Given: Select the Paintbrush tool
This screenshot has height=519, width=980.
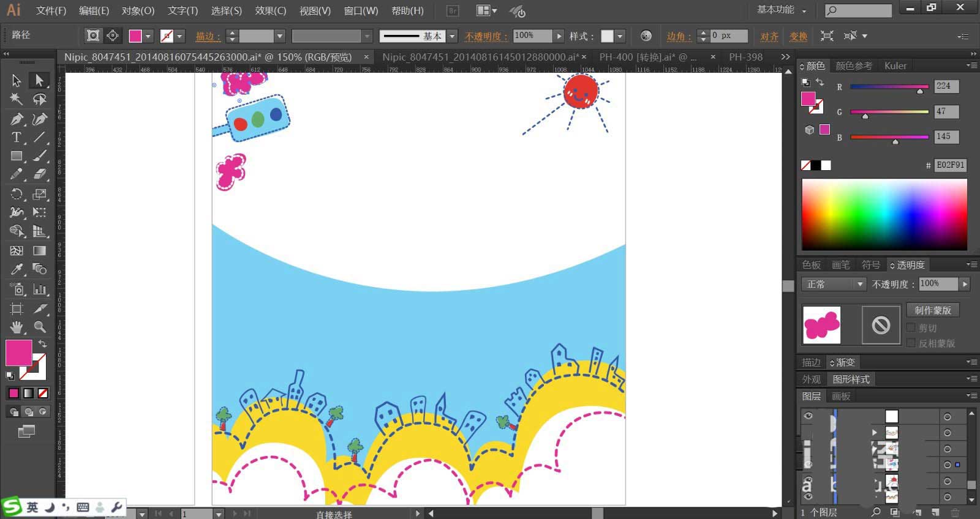Looking at the screenshot, I should (x=39, y=156).
